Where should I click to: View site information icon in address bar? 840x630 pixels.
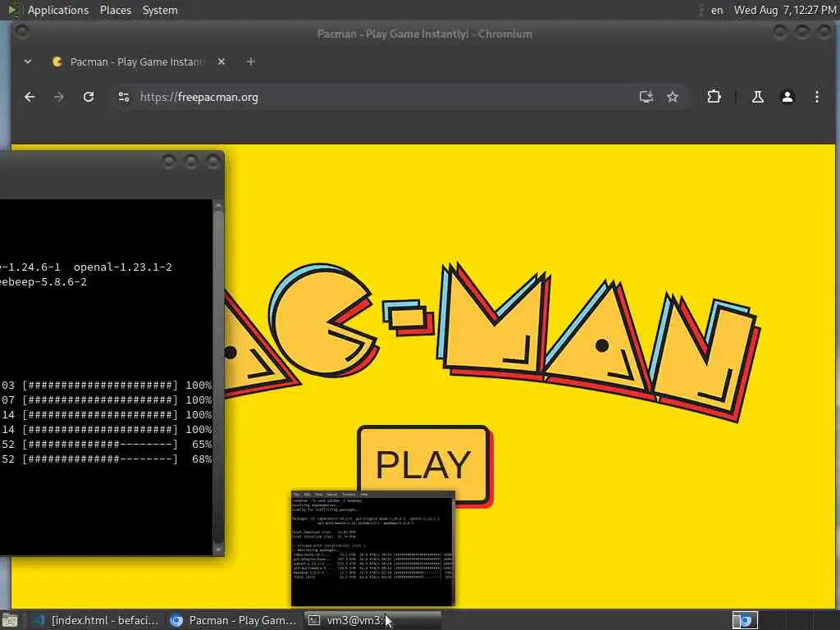coord(124,97)
